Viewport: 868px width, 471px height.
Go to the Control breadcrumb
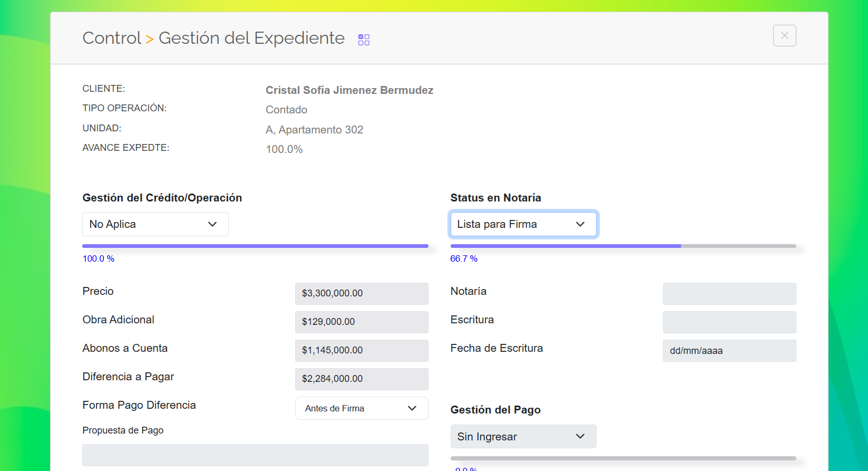click(x=112, y=38)
